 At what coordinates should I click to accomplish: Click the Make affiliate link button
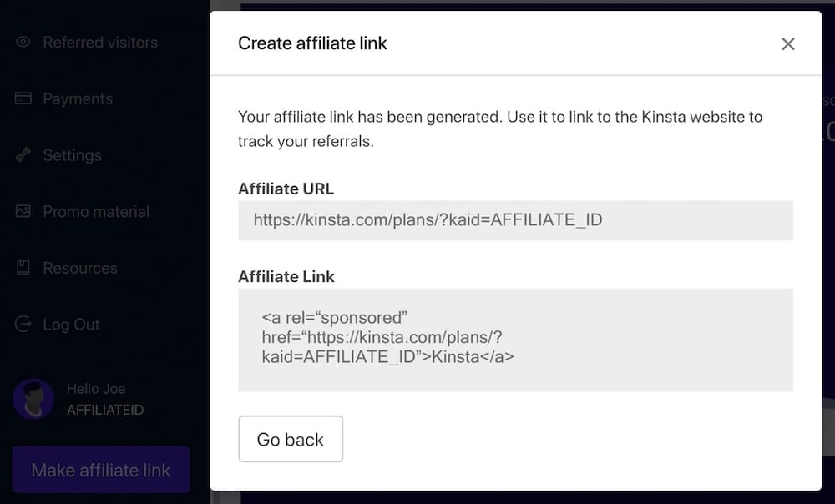100,470
